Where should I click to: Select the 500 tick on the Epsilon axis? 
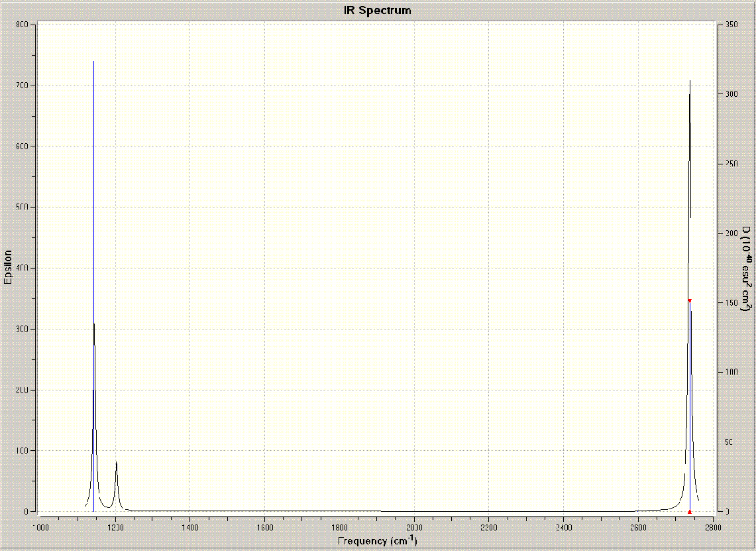tap(22, 208)
